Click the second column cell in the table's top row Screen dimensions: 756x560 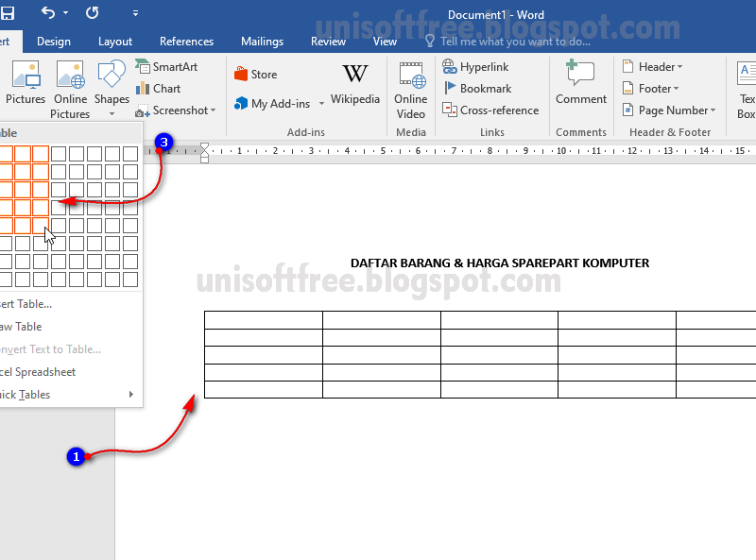tap(382, 320)
